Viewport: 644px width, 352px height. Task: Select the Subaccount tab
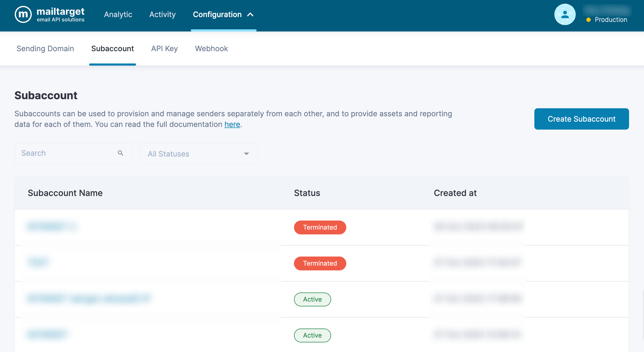(x=112, y=49)
